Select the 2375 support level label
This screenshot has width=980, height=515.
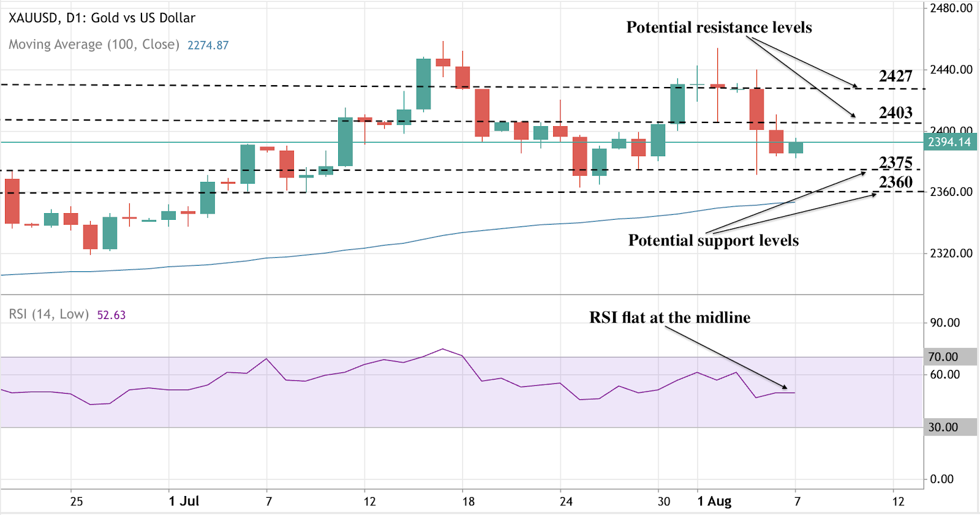point(895,162)
